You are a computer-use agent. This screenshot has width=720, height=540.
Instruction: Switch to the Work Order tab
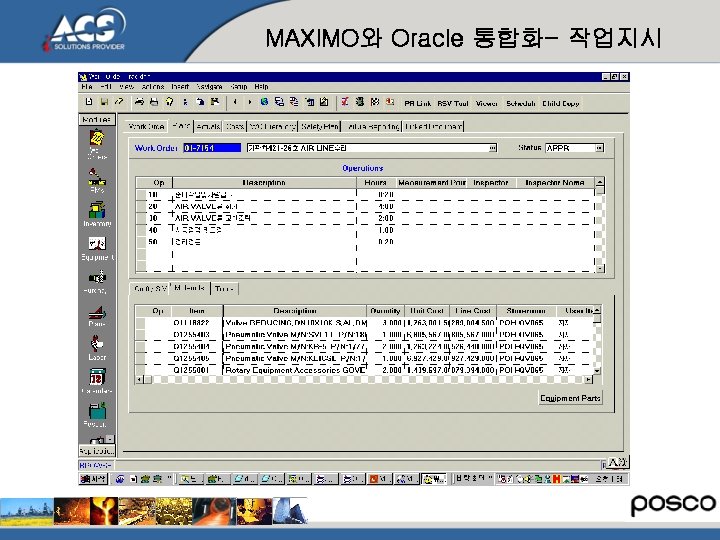tap(146, 126)
